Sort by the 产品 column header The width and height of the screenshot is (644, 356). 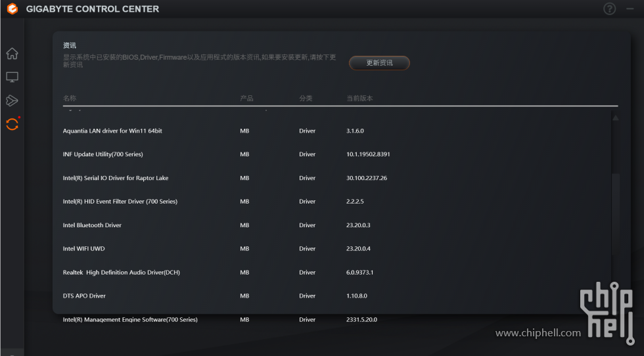pyautogui.click(x=246, y=98)
